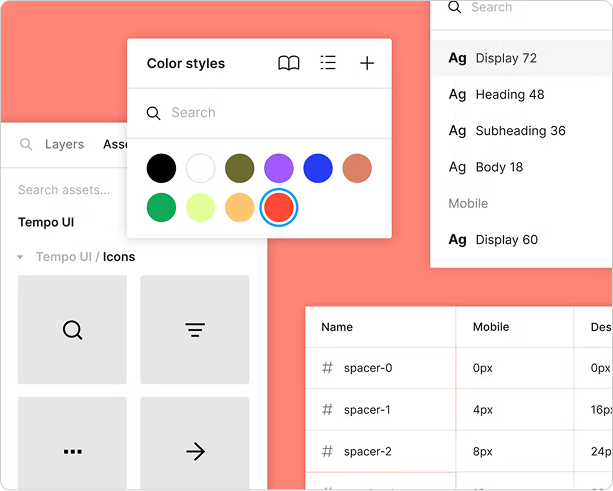Image resolution: width=613 pixels, height=491 pixels.
Task: Open the library book icon in Color styles
Action: [x=289, y=63]
